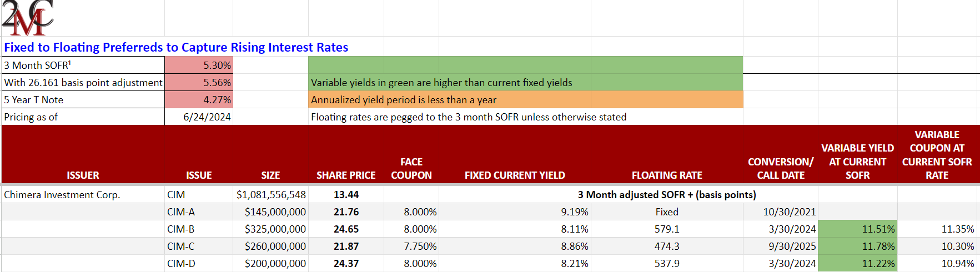Select the FLOATING RATE column header

coord(667,175)
